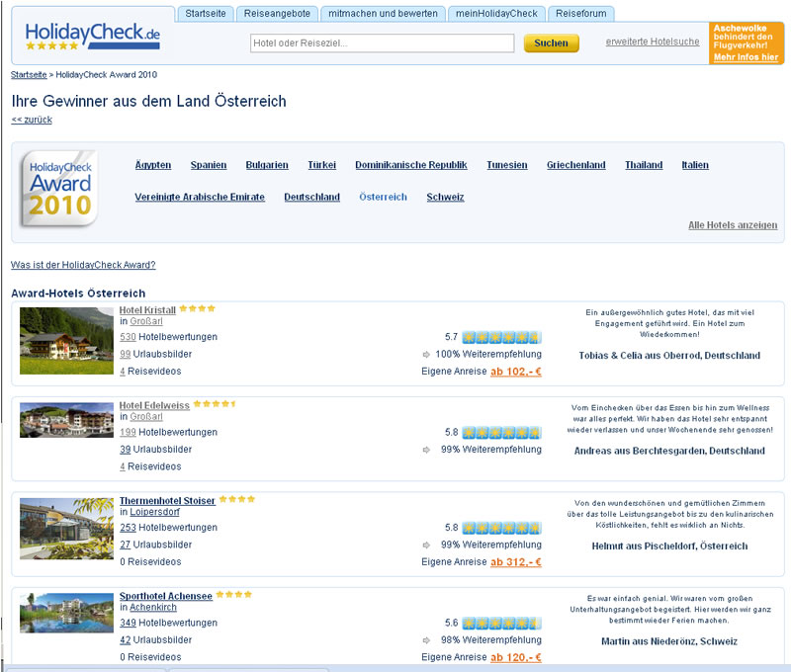Go to the Reiseforum tab
The height and width of the screenshot is (672, 791).
coord(581,14)
